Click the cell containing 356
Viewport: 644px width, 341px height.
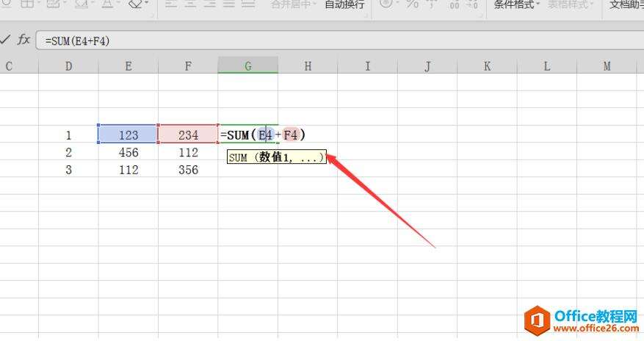point(188,170)
